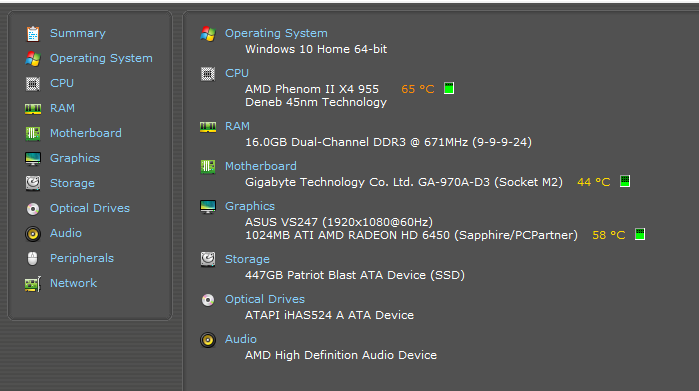This screenshot has width=699, height=391.
Task: Click the green motherboard temperature indicator icon
Action: 625,181
